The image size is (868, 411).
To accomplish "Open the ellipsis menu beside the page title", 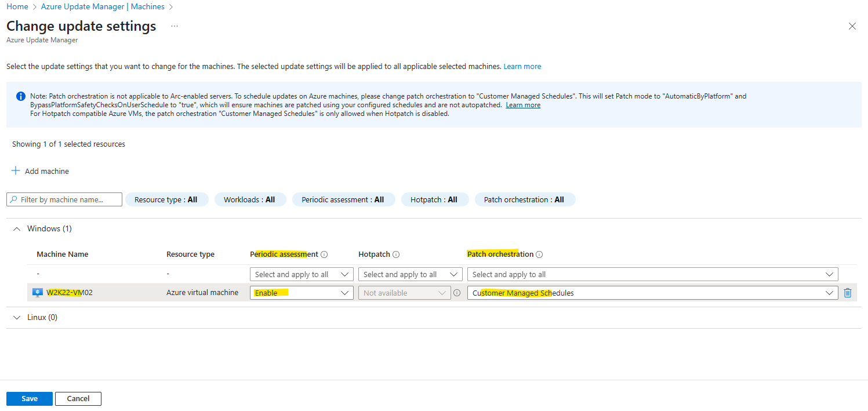I will 175,27.
